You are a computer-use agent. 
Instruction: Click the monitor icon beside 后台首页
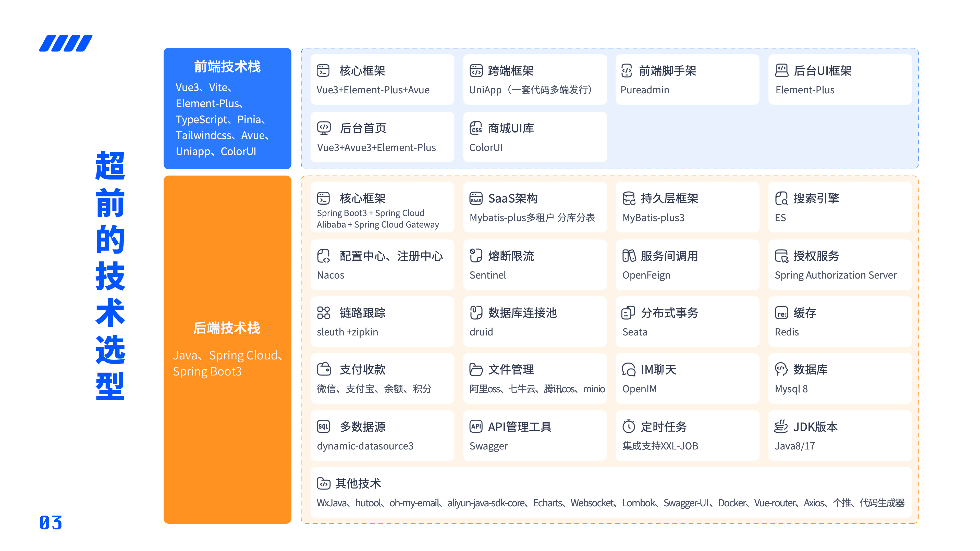coord(324,128)
